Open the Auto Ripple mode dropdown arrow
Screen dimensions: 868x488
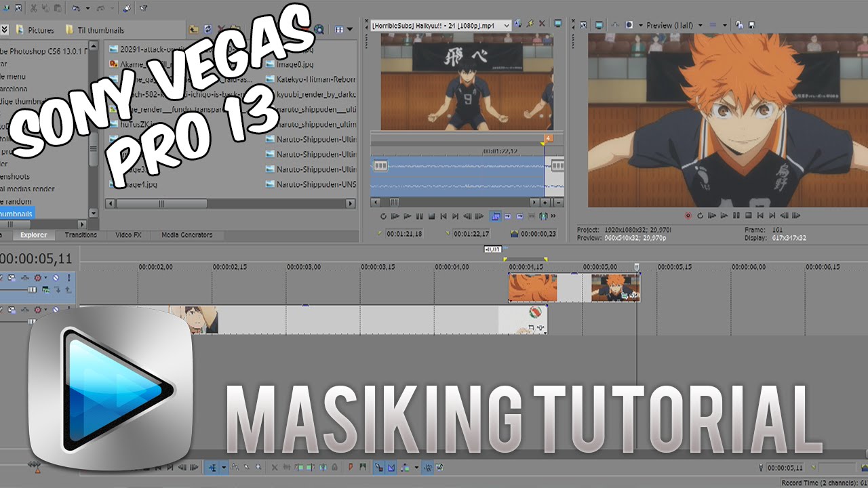point(416,468)
